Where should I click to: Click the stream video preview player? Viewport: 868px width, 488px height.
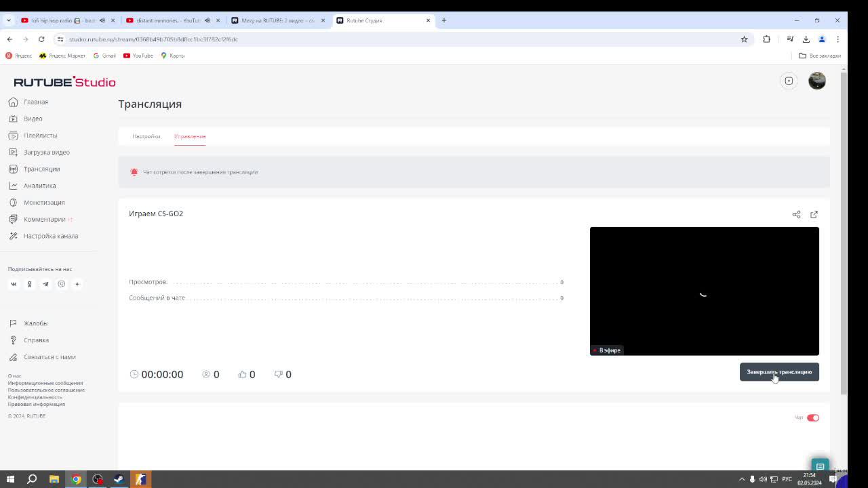click(705, 291)
